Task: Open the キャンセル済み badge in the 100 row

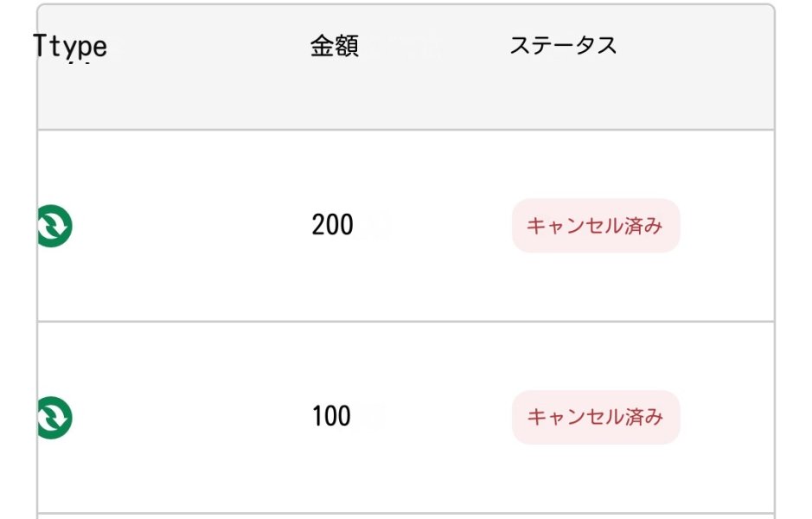Action: 596,417
